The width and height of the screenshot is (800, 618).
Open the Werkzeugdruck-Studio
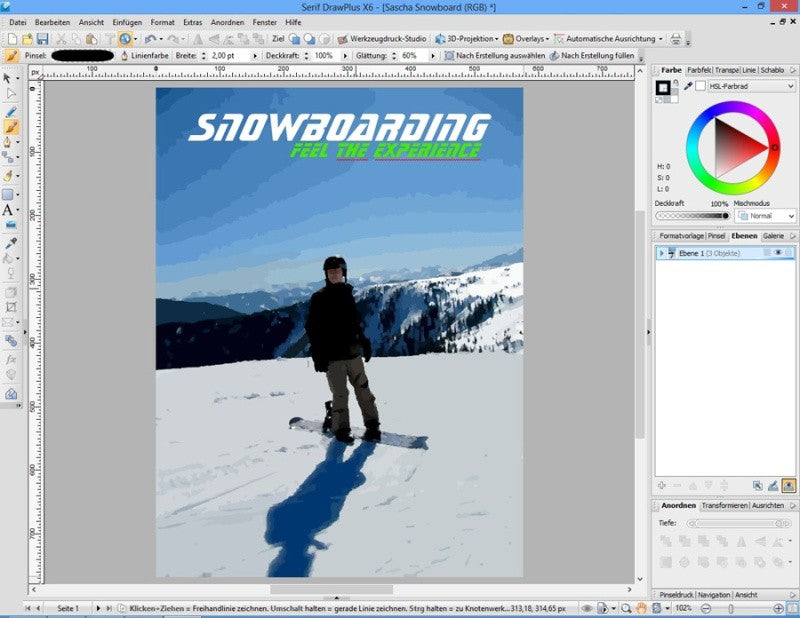click(382, 39)
